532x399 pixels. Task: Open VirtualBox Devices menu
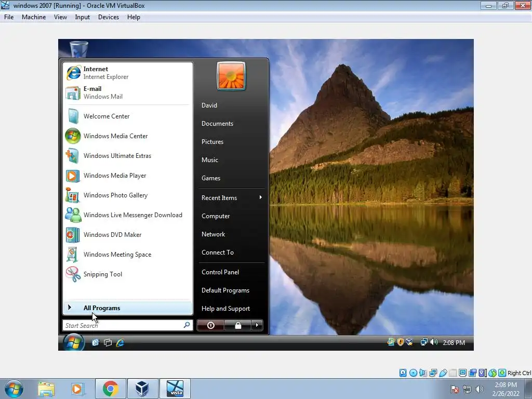[109, 17]
